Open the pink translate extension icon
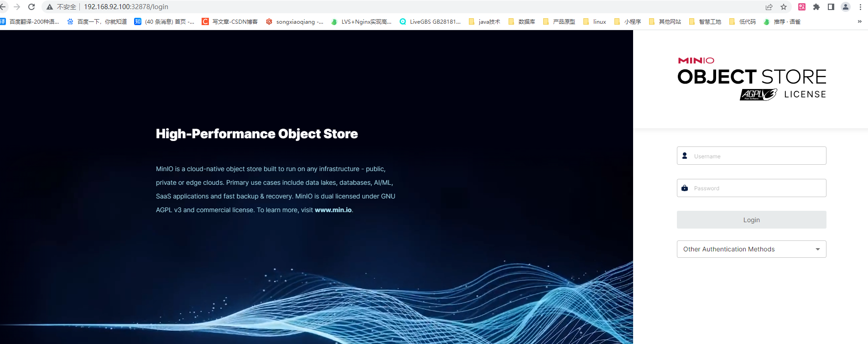 point(802,7)
